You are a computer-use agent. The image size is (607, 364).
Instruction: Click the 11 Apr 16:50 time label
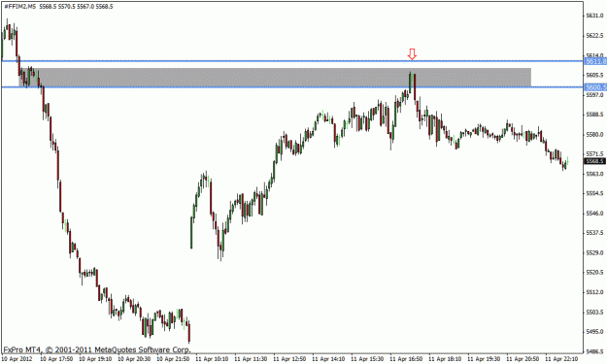coord(406,359)
